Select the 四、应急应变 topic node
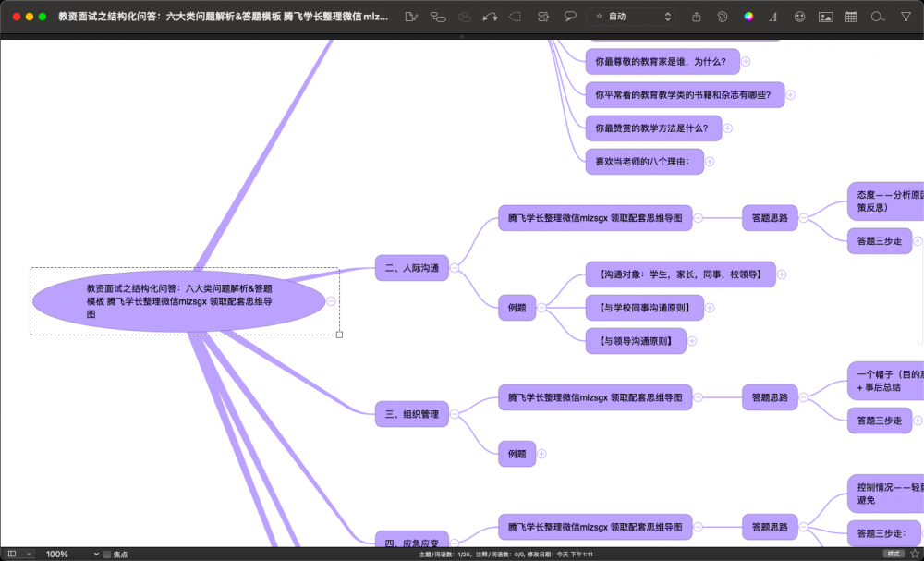This screenshot has width=924, height=561. (x=412, y=539)
